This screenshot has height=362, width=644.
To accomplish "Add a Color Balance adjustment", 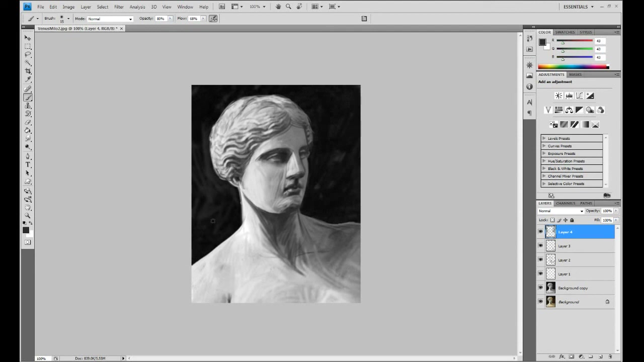I will pyautogui.click(x=569, y=110).
